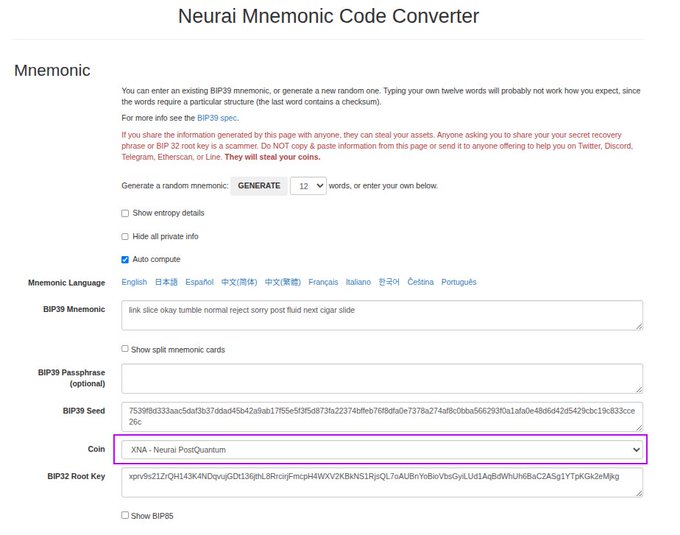Select 中文(简体) mnemonic language
This screenshot has height=535, width=680.
coord(239,283)
